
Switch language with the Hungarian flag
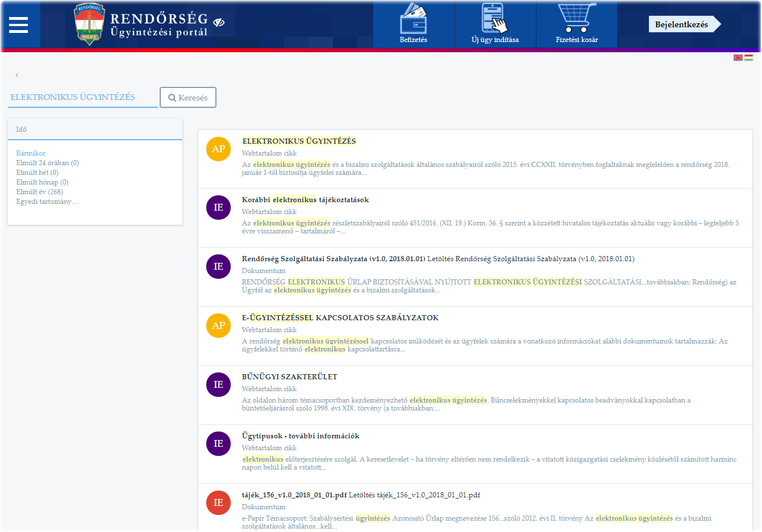(x=749, y=57)
